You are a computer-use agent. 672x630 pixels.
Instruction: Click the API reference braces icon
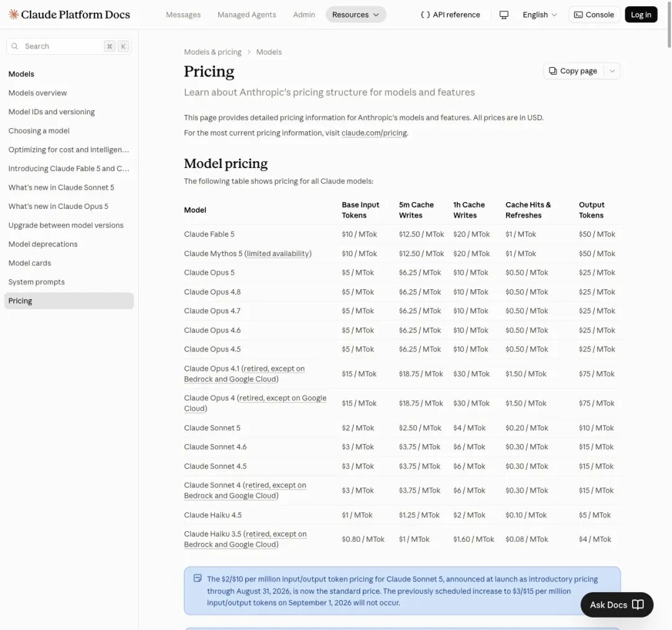tap(425, 14)
